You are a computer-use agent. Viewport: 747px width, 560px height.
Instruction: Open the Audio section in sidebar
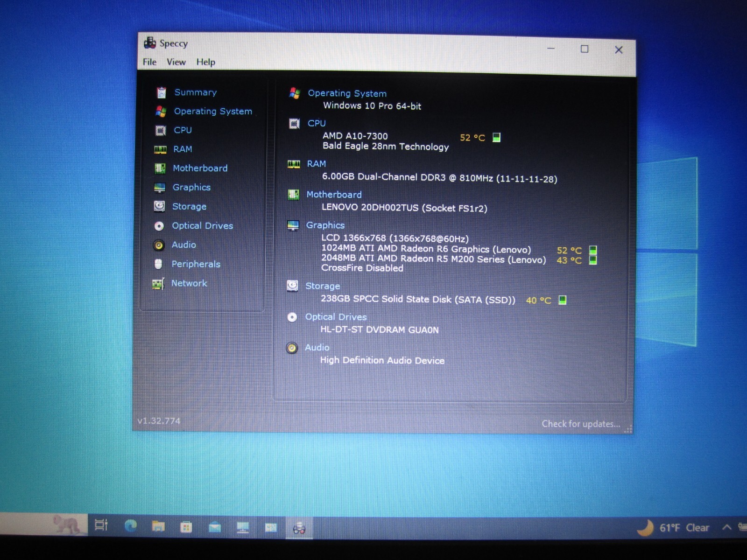click(x=183, y=245)
